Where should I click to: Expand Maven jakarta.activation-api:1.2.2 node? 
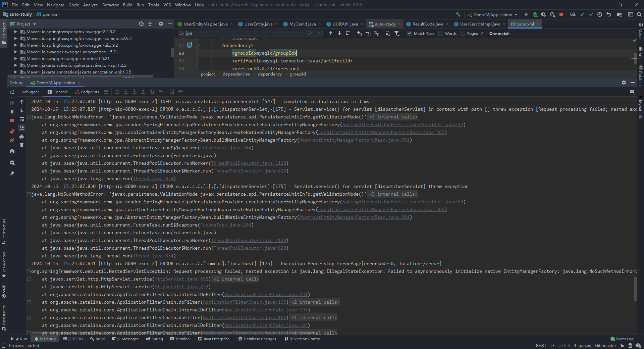click(x=15, y=65)
